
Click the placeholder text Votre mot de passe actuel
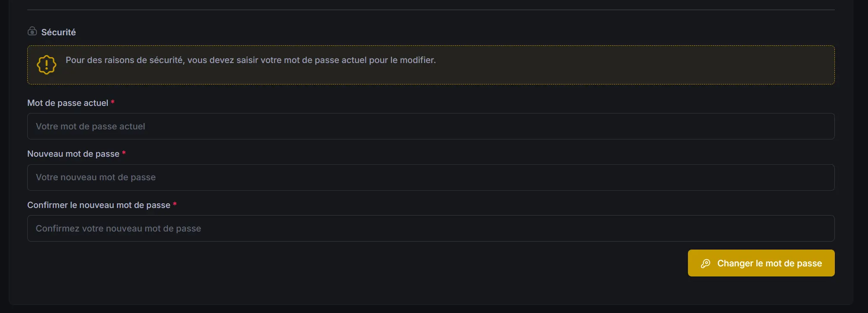[90, 126]
